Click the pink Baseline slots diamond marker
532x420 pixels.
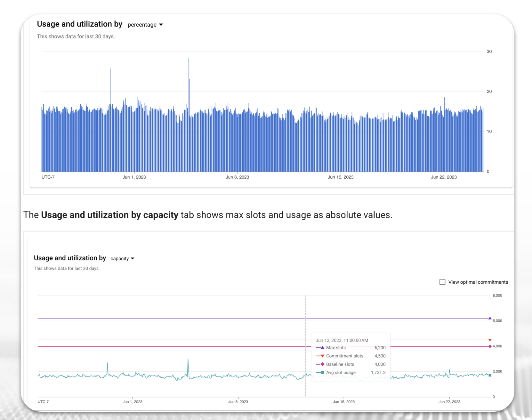point(490,346)
